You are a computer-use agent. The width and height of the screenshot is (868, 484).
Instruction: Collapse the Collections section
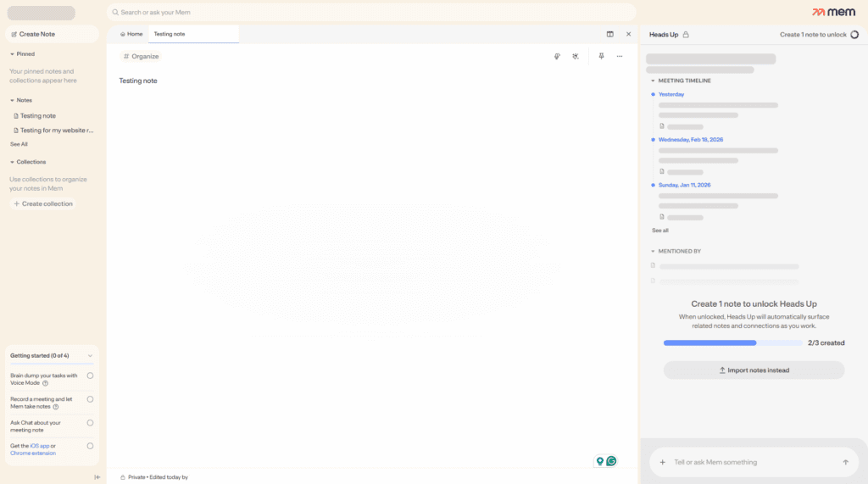[x=12, y=162]
